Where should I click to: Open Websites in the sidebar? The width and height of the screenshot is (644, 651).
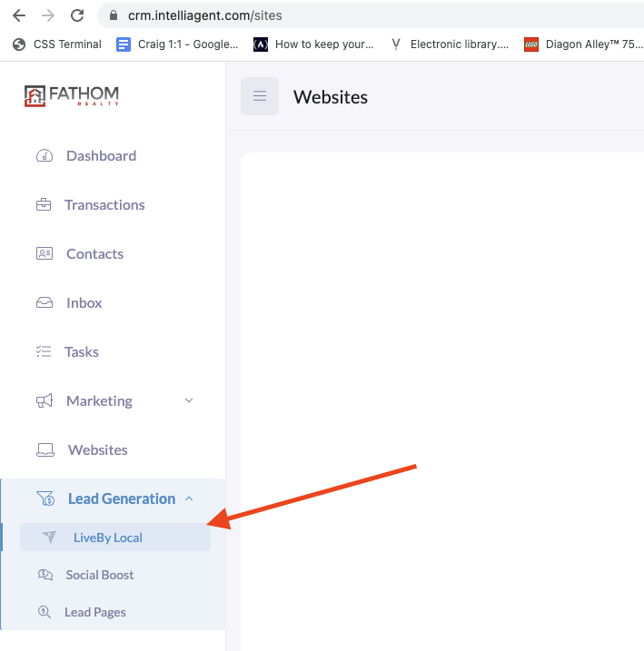coord(97,449)
